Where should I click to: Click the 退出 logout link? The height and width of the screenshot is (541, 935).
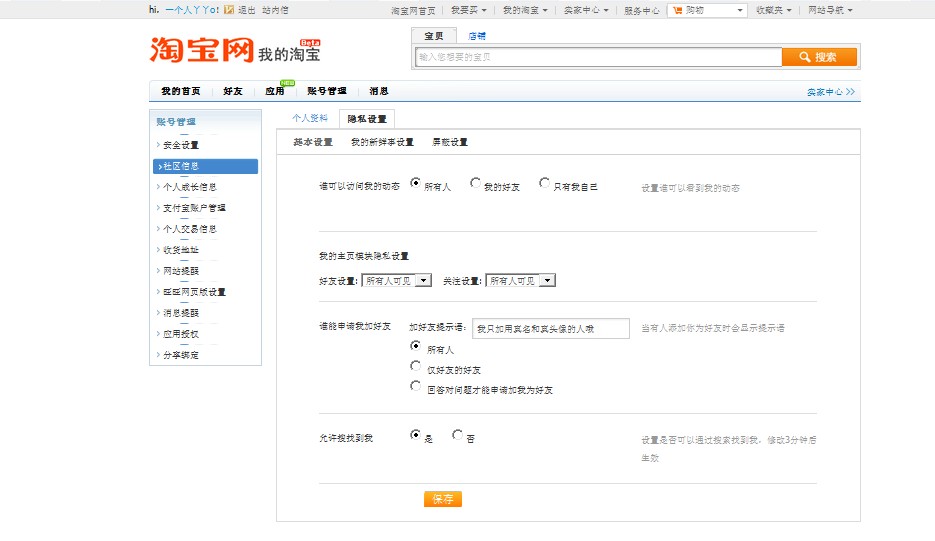247,10
